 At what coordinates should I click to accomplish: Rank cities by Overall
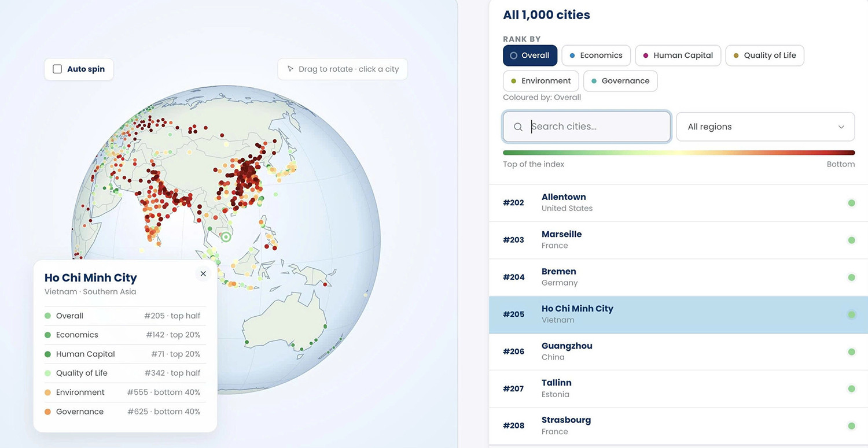530,55
